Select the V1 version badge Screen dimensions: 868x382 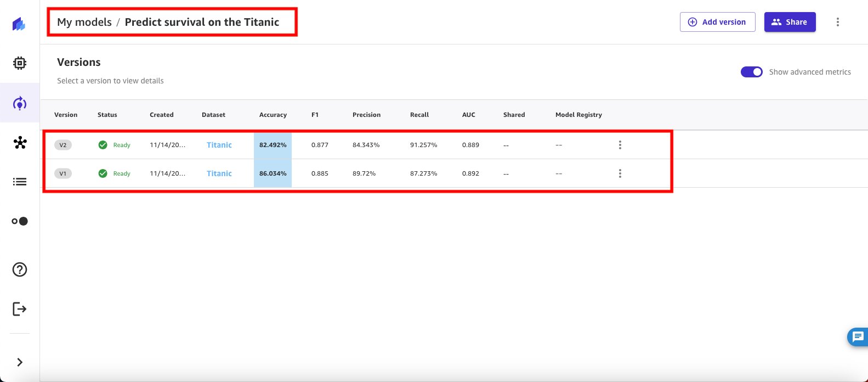pyautogui.click(x=63, y=173)
